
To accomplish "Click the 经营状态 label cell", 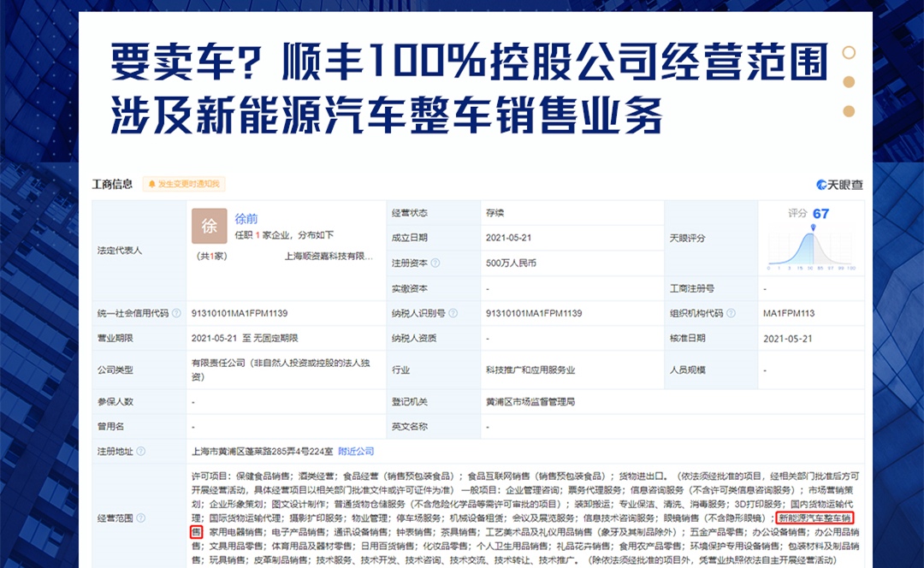I will pyautogui.click(x=433, y=213).
